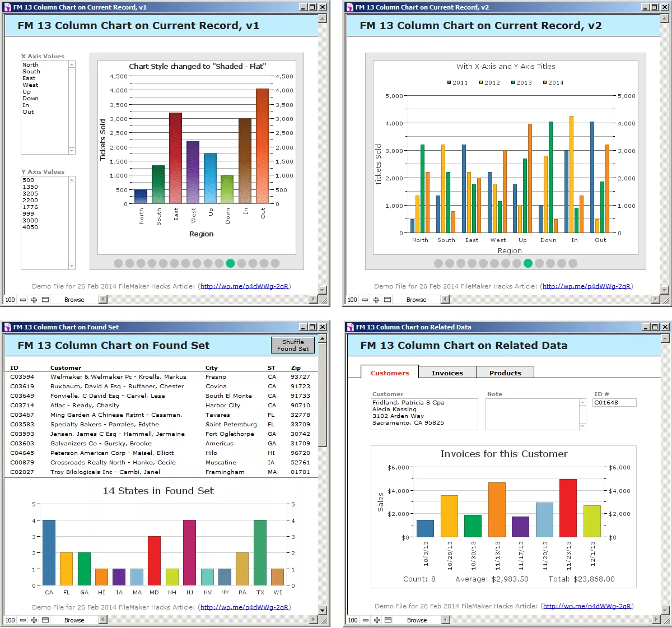Click the ID # field C01648
This screenshot has height=628, width=672.
tap(614, 402)
